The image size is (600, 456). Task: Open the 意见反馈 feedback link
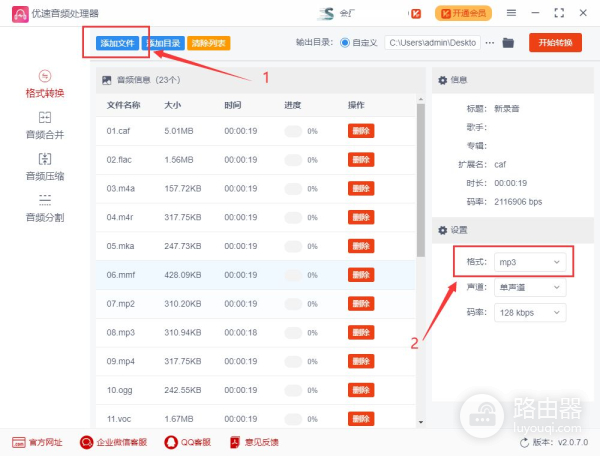(254, 443)
